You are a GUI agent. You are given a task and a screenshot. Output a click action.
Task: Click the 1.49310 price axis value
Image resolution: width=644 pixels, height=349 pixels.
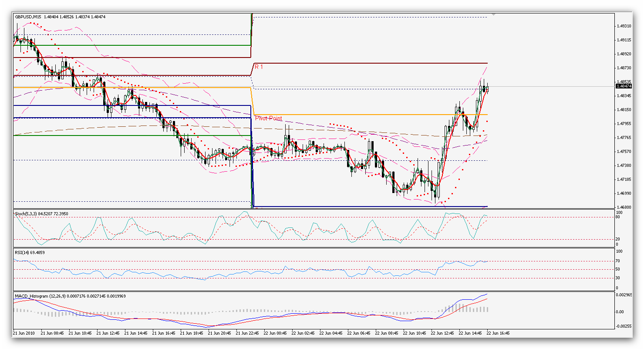point(623,26)
